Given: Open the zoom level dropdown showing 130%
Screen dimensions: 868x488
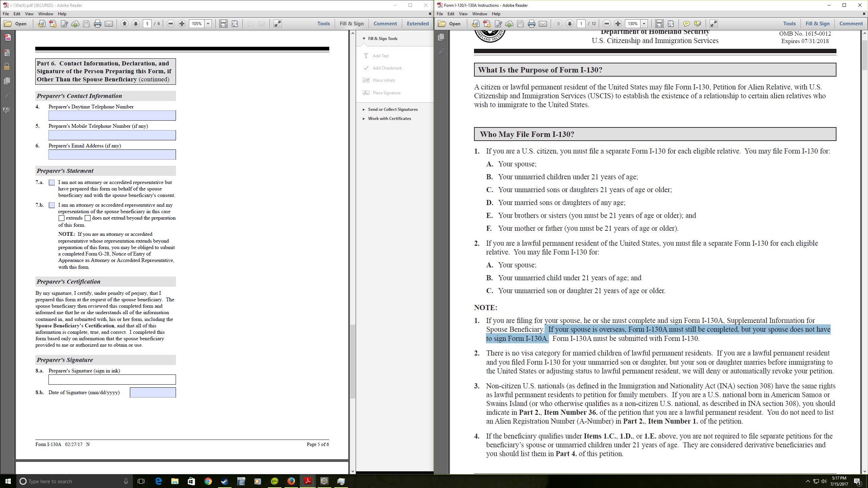Looking at the screenshot, I should [x=644, y=24].
